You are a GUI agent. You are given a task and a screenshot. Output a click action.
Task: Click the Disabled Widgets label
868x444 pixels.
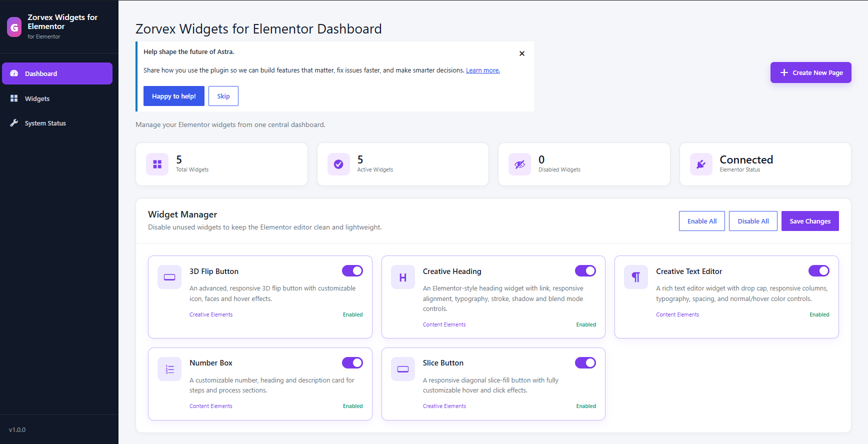tap(559, 170)
